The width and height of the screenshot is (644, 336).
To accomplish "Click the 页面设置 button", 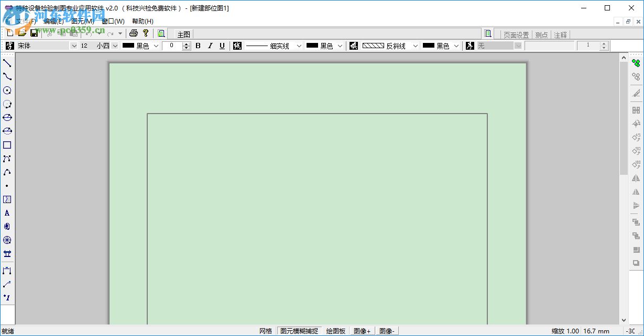I will pos(516,35).
